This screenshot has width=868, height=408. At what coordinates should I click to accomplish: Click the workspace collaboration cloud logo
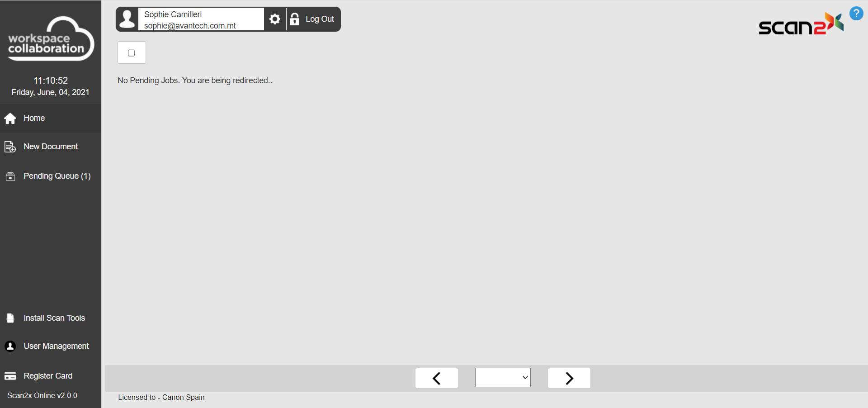coord(51,39)
